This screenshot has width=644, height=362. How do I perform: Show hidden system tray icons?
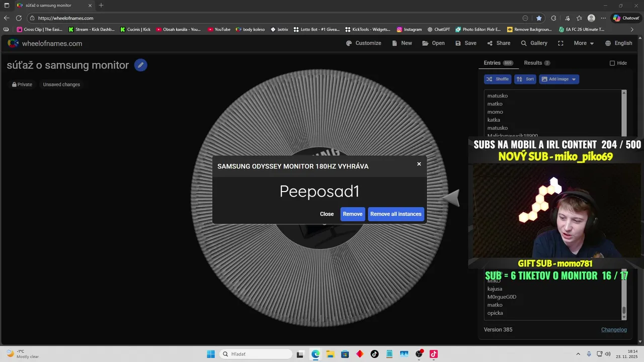point(578,354)
